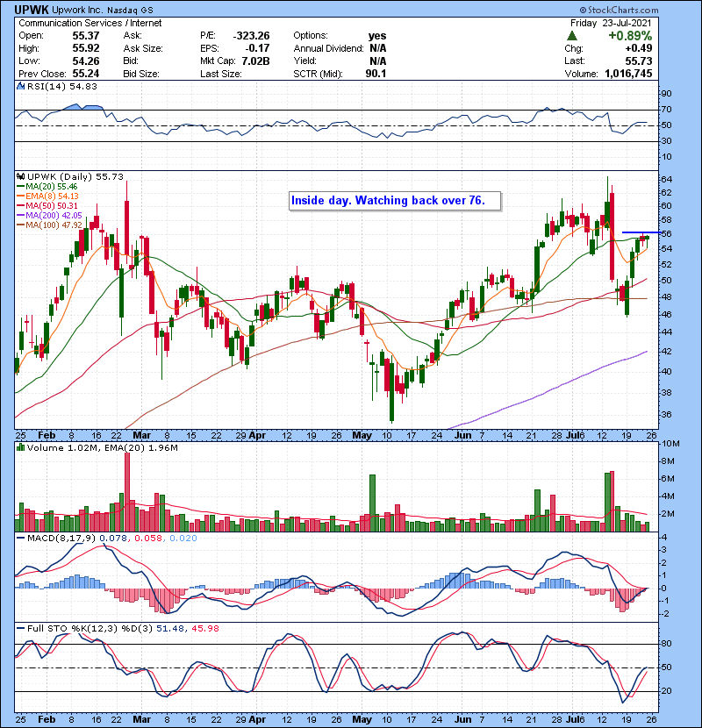Click the 'MA(100) 47.92' legend text

click(x=54, y=225)
